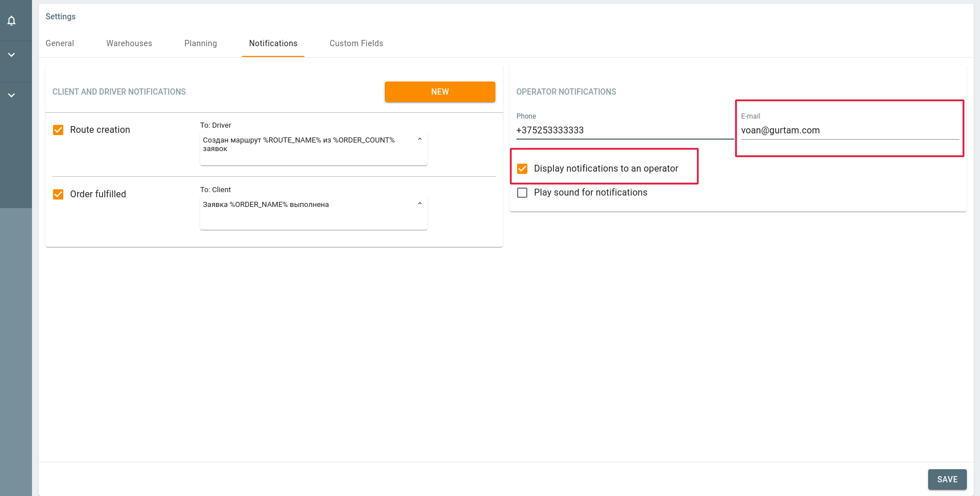Image resolution: width=980 pixels, height=496 pixels.
Task: Open the Warehouses tab
Action: (x=129, y=43)
